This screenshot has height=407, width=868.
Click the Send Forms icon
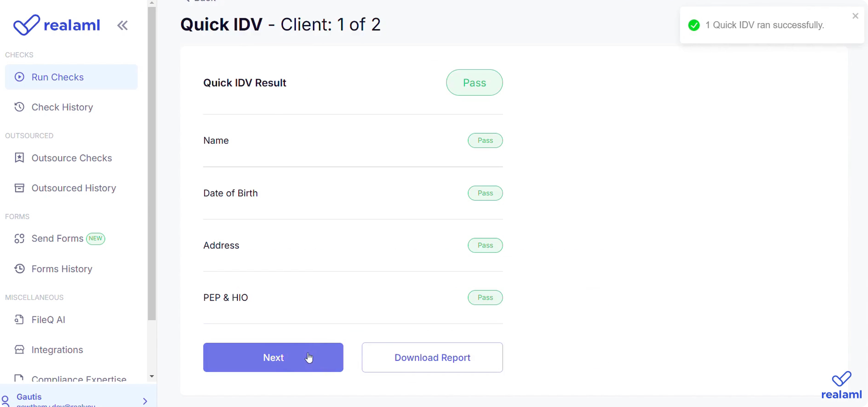pyautogui.click(x=20, y=238)
